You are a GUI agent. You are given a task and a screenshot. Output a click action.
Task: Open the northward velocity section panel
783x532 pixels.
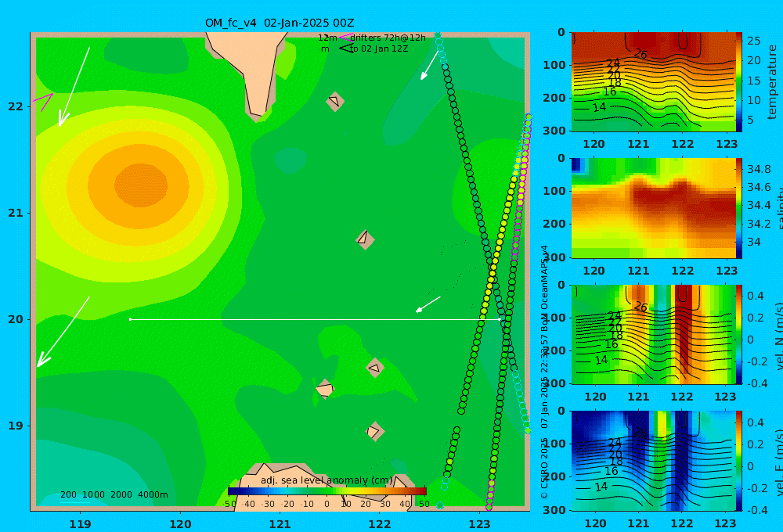654,334
